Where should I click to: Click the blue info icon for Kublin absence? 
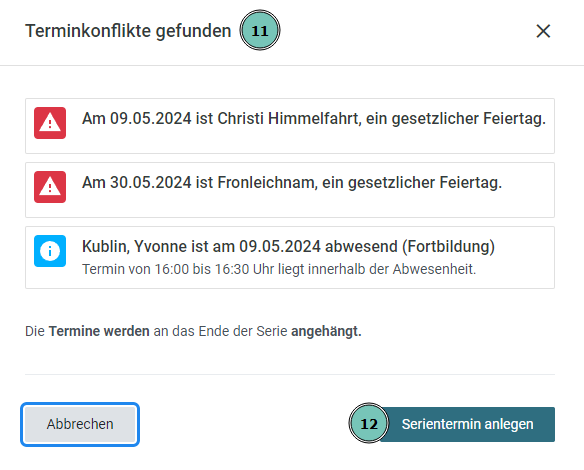(50, 251)
